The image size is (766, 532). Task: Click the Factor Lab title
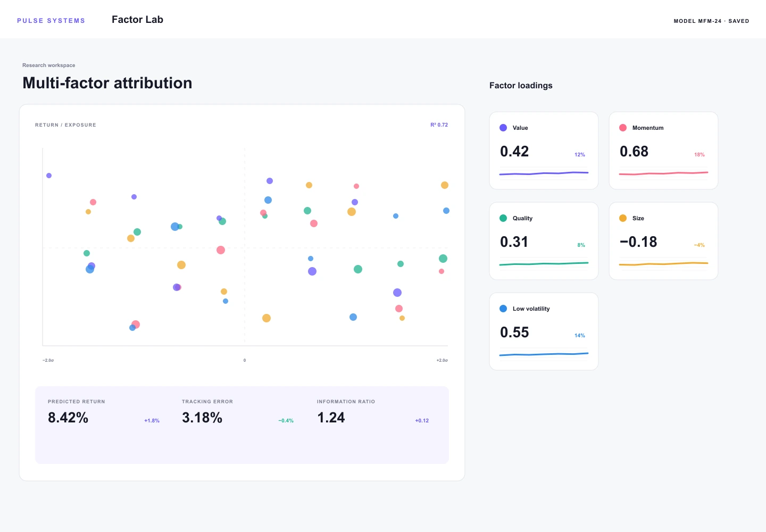(x=137, y=20)
